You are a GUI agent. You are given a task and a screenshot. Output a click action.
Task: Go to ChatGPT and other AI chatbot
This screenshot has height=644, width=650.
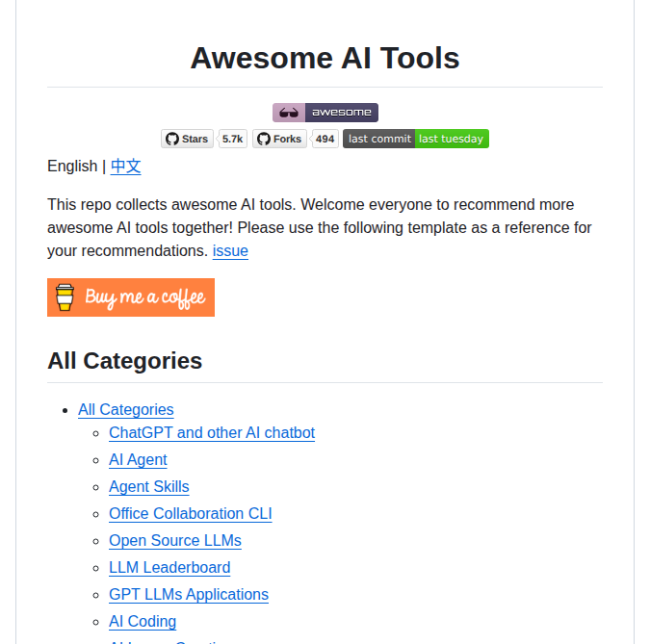(212, 432)
